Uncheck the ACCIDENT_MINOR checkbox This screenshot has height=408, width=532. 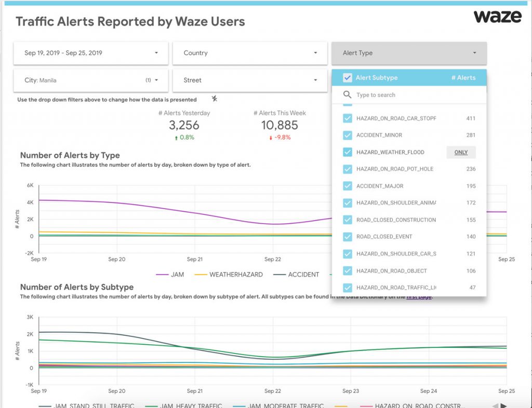pyautogui.click(x=348, y=135)
